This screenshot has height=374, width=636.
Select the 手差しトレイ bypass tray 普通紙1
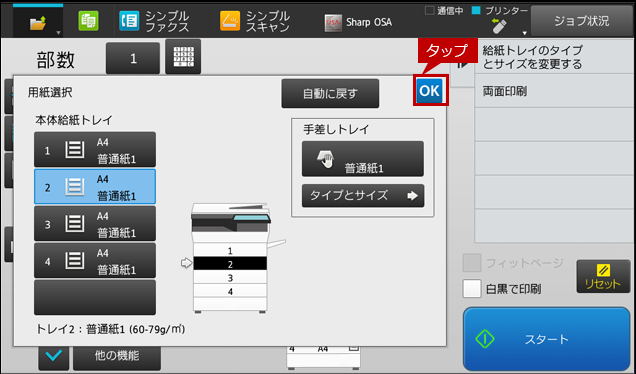point(363,159)
